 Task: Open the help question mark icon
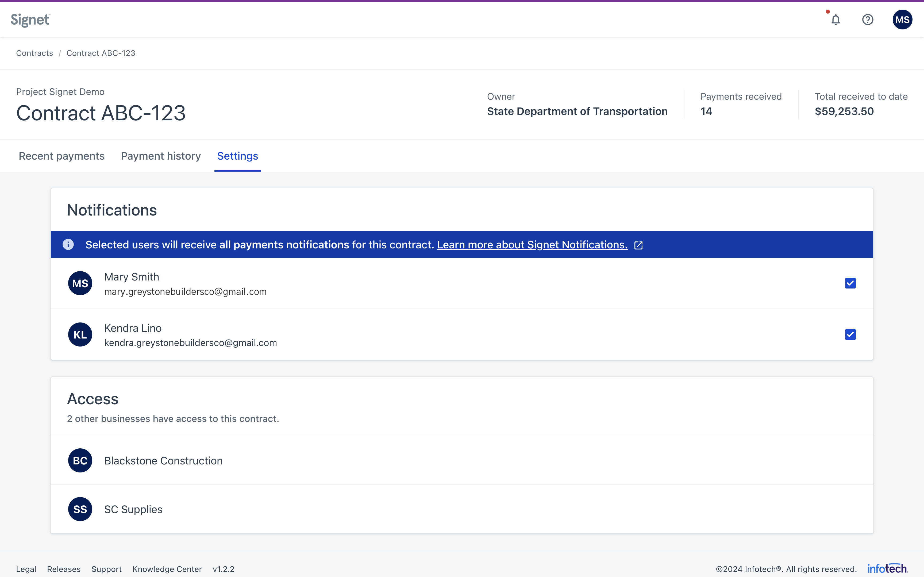click(x=868, y=20)
